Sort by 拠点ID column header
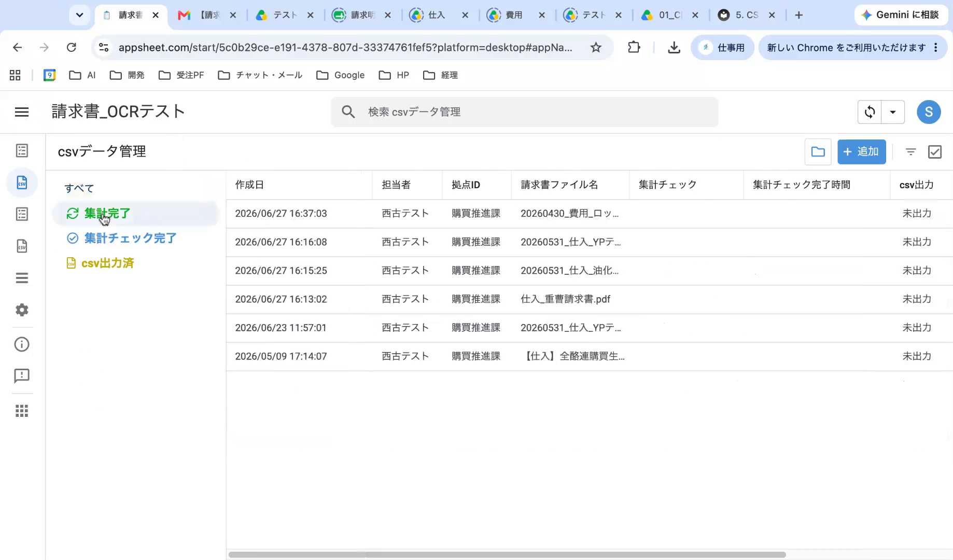The width and height of the screenshot is (953, 560). point(466,185)
